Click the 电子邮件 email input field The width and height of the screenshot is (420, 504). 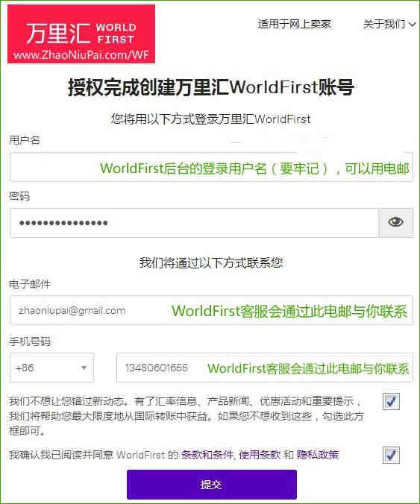(211, 310)
